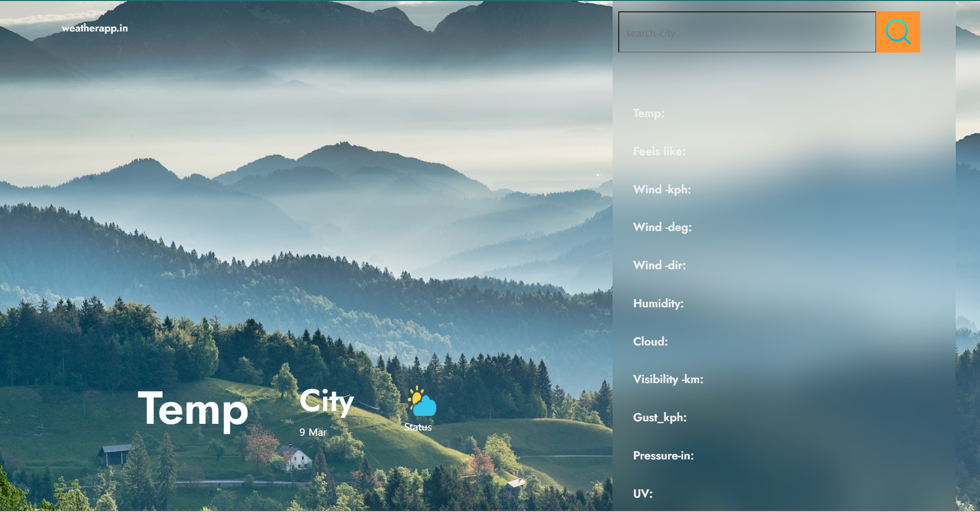Click the sun and cloud weather icon

pyautogui.click(x=422, y=402)
